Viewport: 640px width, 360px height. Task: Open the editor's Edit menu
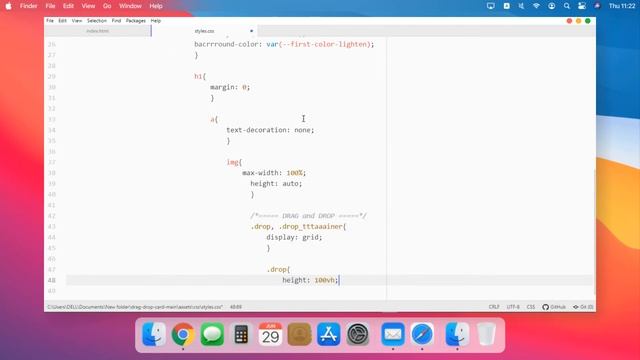(x=62, y=21)
